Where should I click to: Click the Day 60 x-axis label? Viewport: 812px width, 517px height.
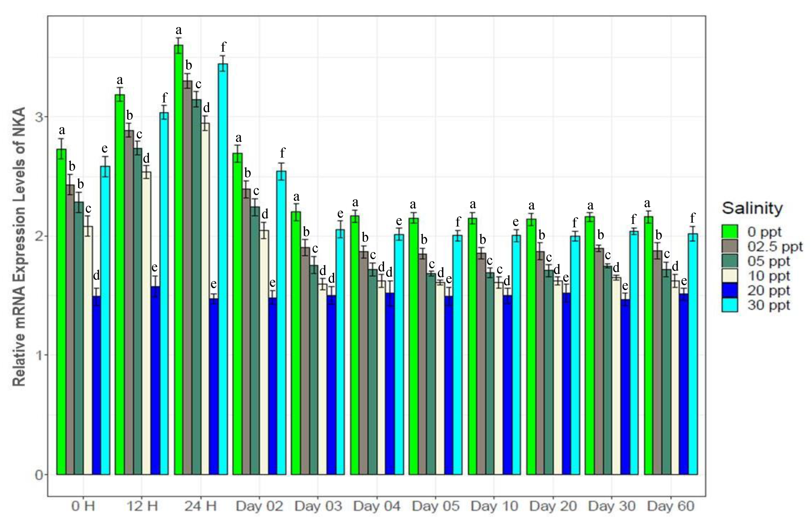coord(671,506)
